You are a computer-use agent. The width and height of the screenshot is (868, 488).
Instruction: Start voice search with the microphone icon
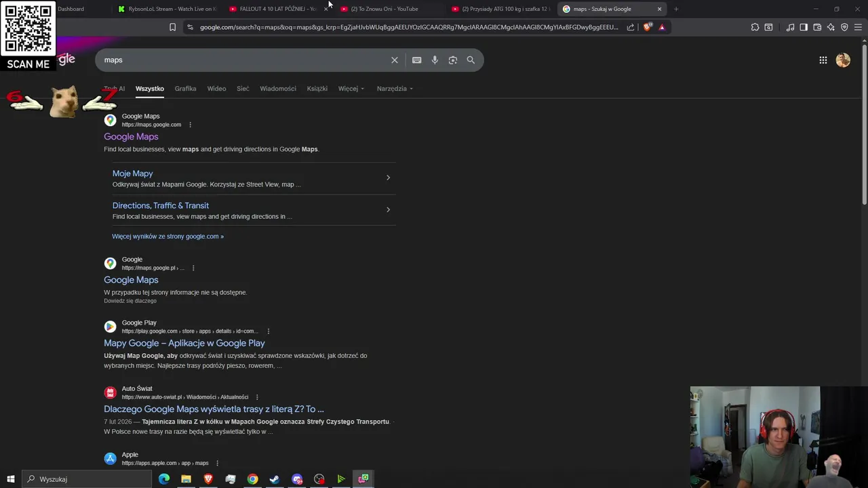click(435, 60)
